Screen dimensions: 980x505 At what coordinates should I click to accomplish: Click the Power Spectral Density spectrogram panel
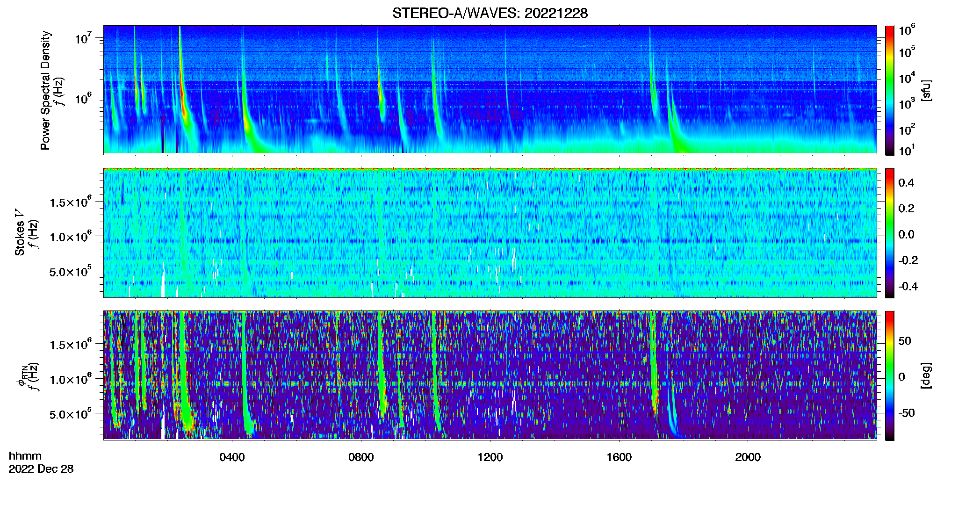pyautogui.click(x=490, y=89)
